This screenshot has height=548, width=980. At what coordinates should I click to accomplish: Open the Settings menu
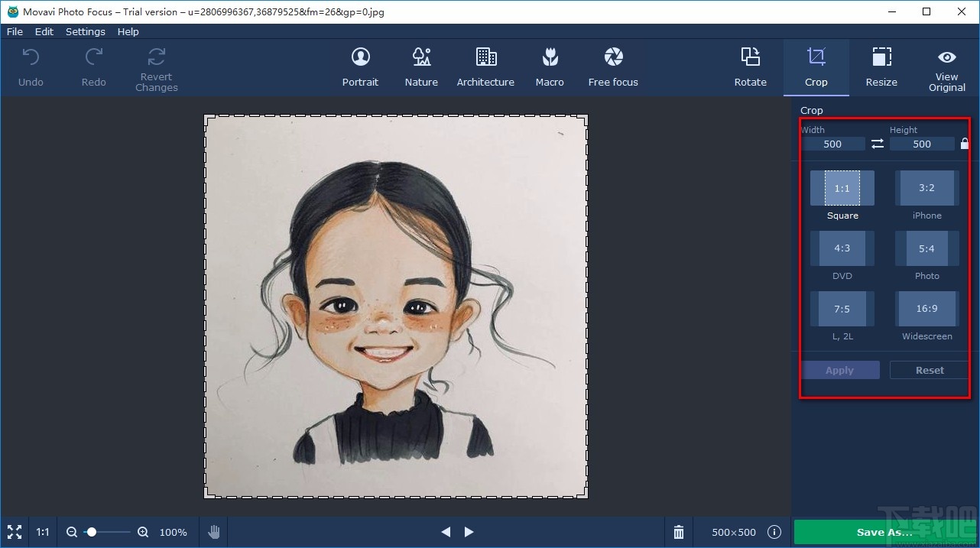coord(85,31)
